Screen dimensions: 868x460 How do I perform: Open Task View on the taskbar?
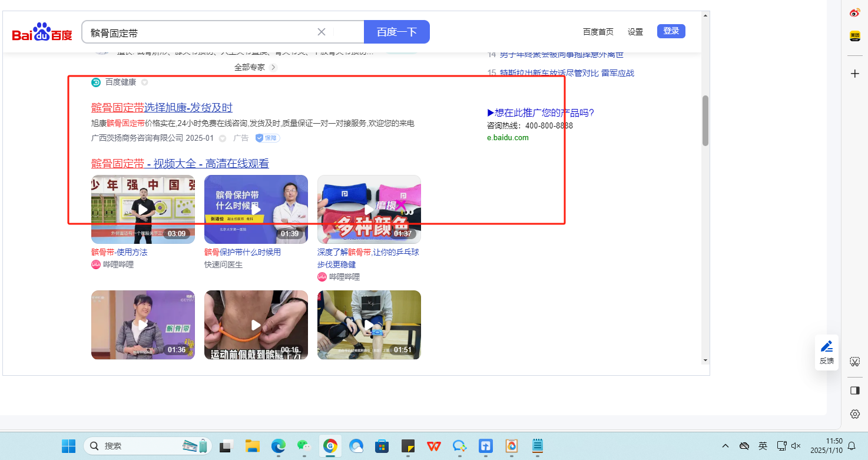point(227,446)
